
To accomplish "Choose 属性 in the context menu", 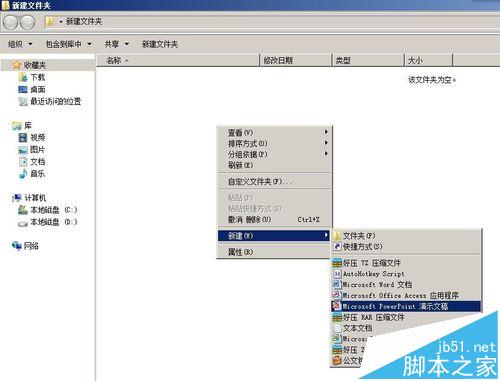I will coord(274,252).
